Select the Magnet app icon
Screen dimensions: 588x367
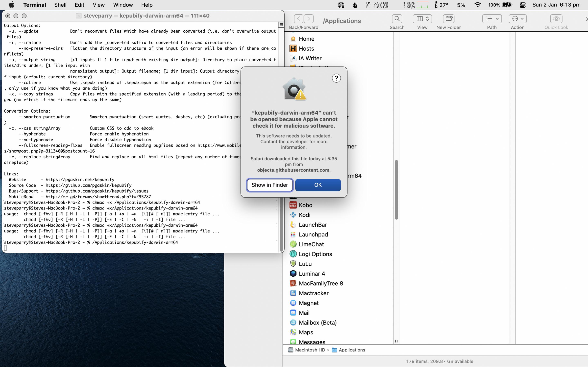pyautogui.click(x=293, y=303)
